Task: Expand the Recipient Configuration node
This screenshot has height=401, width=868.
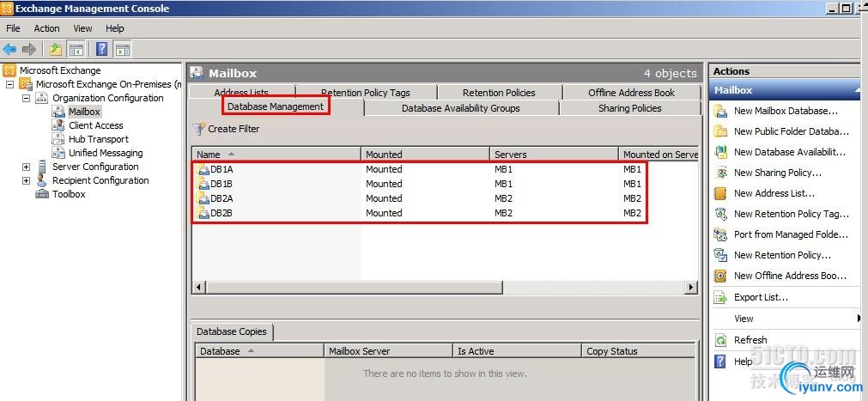Action: [x=26, y=180]
